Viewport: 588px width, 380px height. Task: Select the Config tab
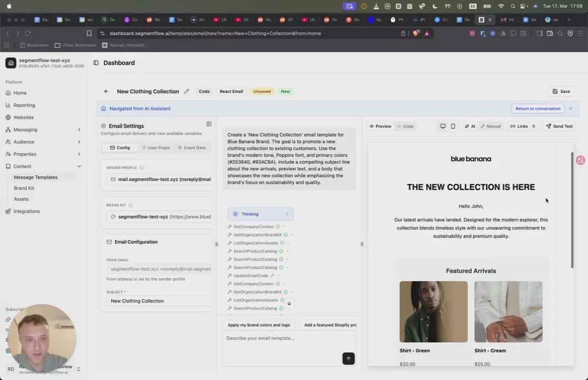coord(120,147)
